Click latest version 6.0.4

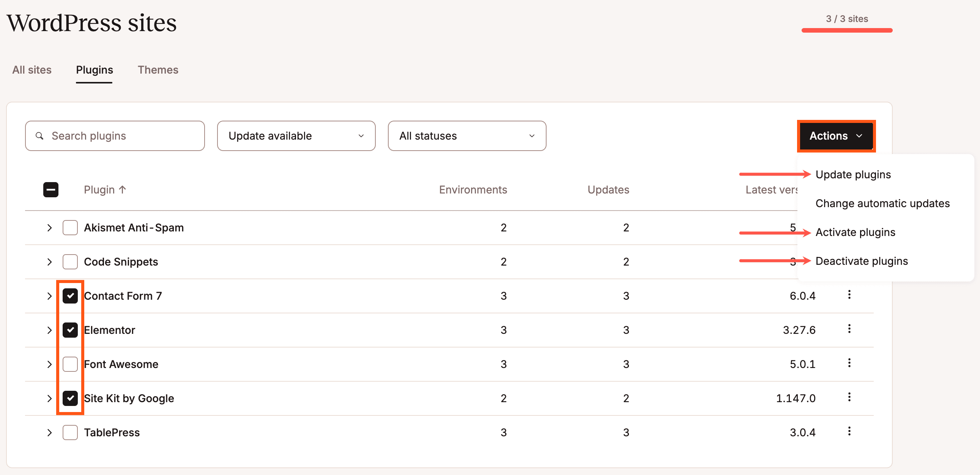[802, 296]
